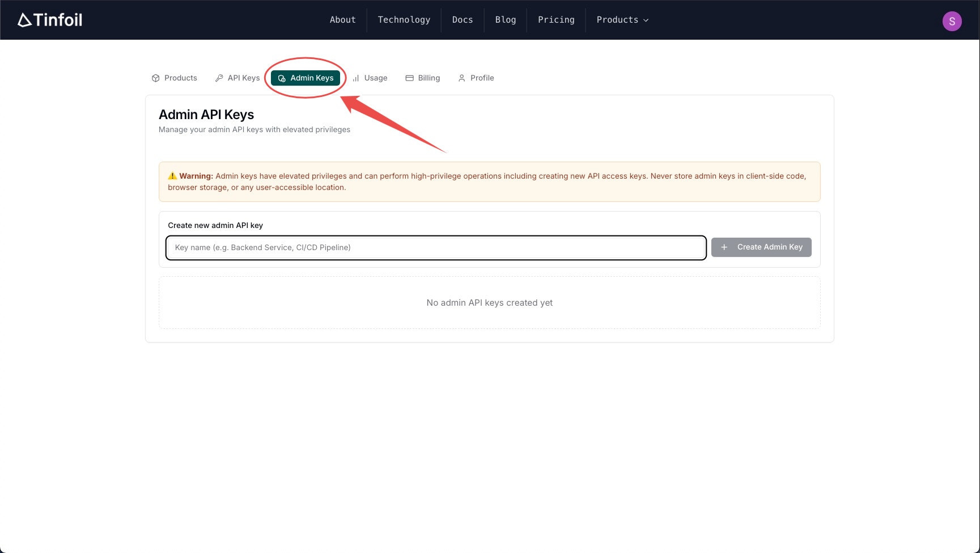This screenshot has height=553, width=980.
Task: Open the Pricing page
Action: (x=556, y=20)
